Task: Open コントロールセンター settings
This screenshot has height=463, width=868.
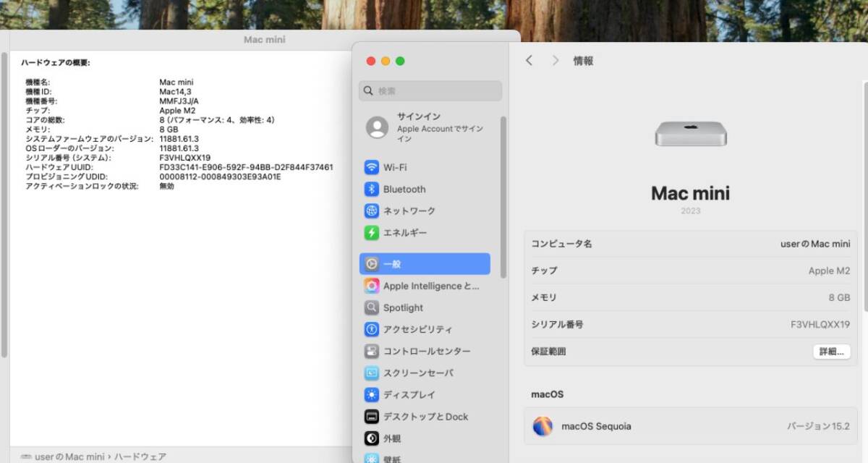Action: [426, 351]
